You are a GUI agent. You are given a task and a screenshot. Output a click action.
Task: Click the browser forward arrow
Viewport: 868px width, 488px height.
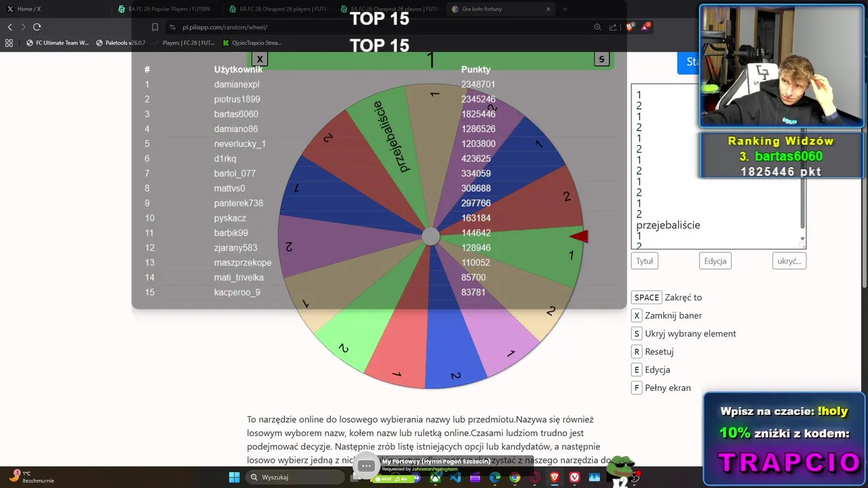click(x=23, y=27)
